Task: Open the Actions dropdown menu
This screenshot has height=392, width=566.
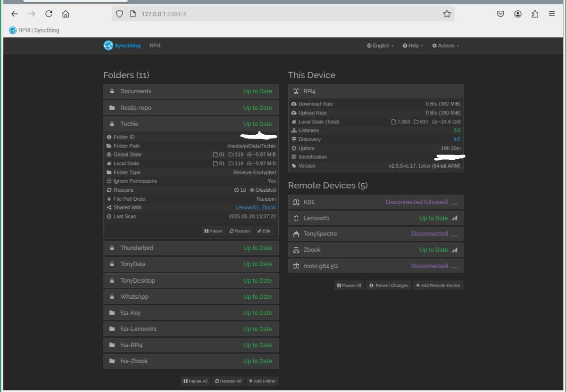Action: (446, 46)
